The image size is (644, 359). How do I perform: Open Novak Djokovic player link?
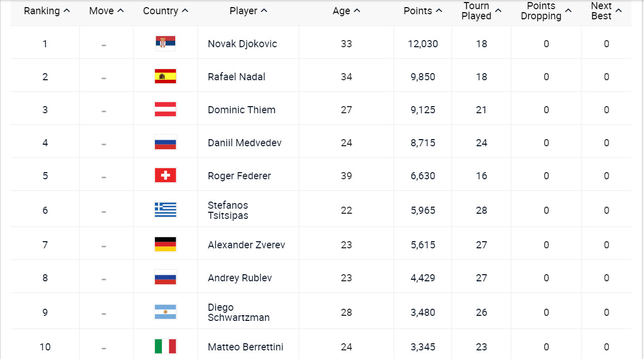click(x=242, y=44)
